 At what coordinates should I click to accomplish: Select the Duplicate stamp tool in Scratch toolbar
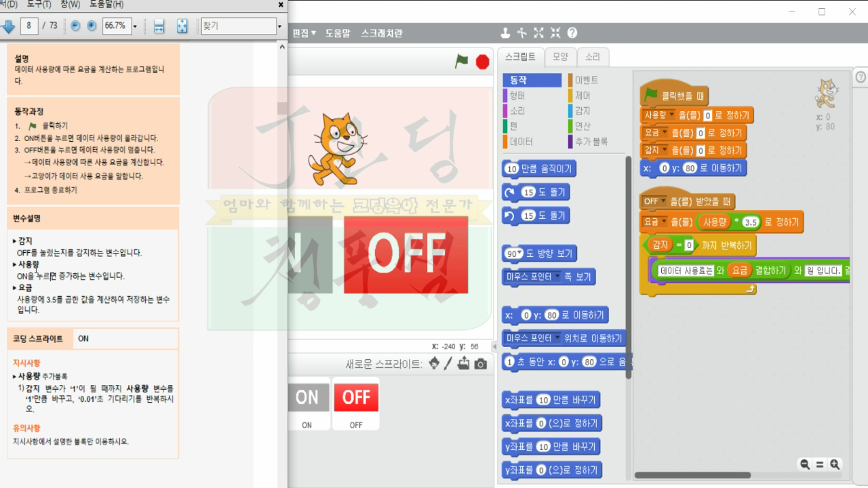click(505, 33)
